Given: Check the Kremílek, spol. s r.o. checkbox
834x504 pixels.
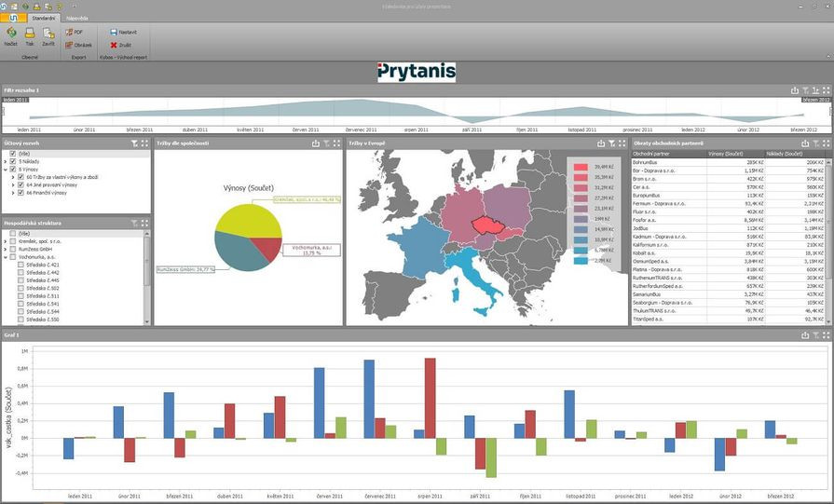Looking at the screenshot, I should tap(13, 240).
